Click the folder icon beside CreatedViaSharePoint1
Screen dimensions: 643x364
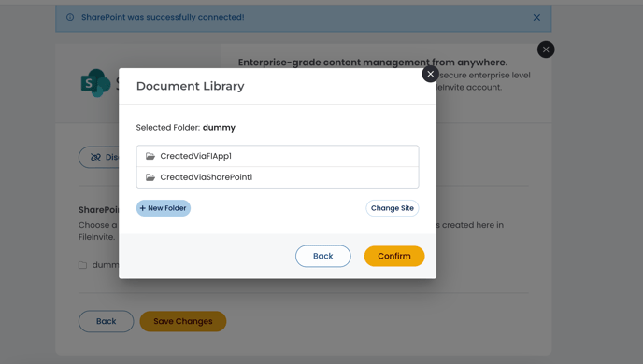coord(150,177)
